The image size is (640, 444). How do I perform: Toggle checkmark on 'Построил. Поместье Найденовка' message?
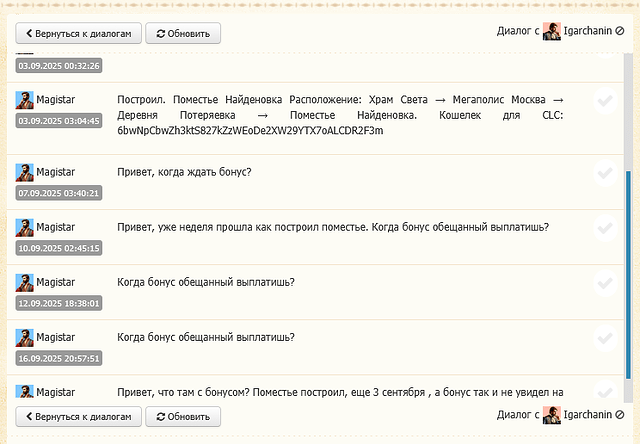605,100
